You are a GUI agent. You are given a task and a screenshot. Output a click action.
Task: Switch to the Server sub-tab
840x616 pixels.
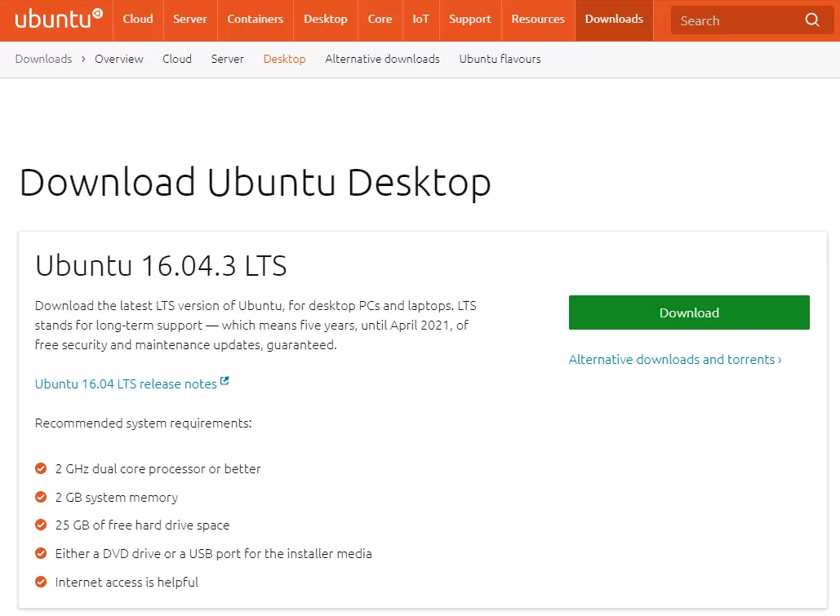(227, 59)
